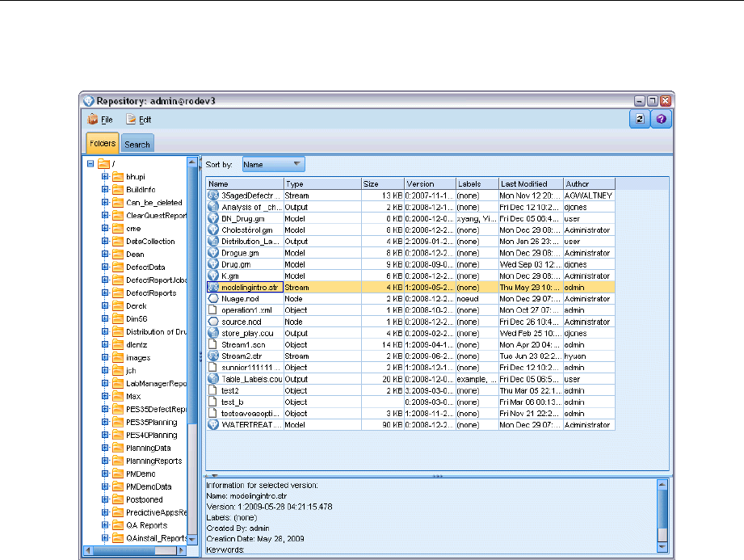The height and width of the screenshot is (560, 744).
Task: Select the QA Reports folder
Action: (146, 525)
